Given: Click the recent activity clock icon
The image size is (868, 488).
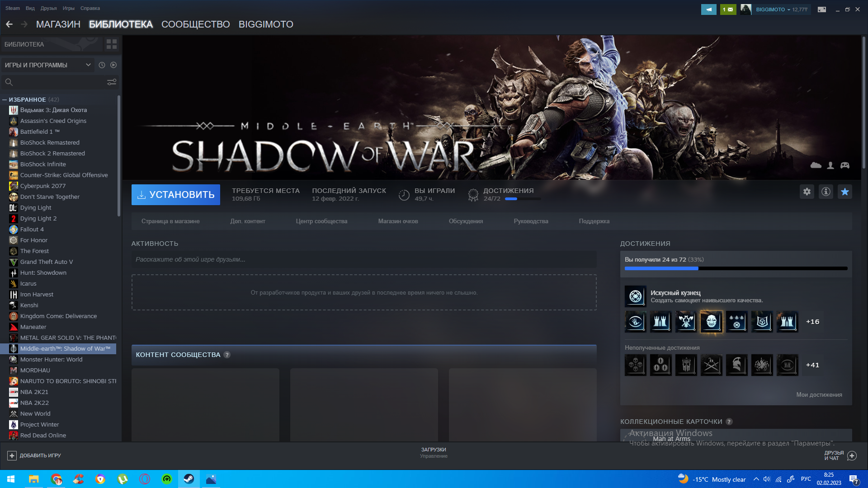Looking at the screenshot, I should pyautogui.click(x=102, y=65).
